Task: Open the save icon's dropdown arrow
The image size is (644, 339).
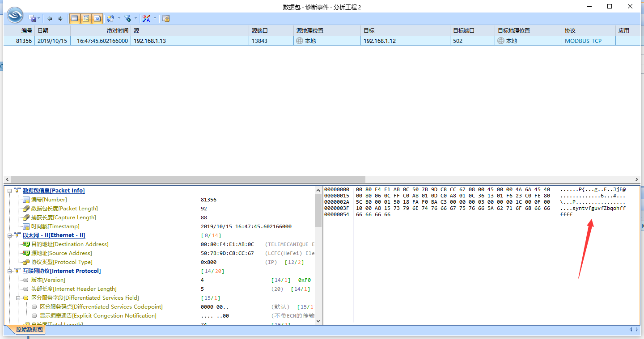Action: click(x=39, y=18)
